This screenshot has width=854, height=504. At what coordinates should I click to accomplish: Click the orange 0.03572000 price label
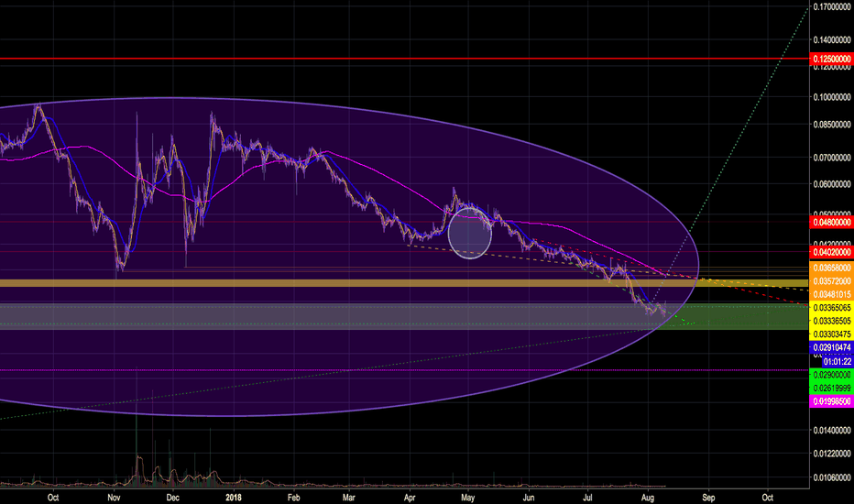(832, 281)
